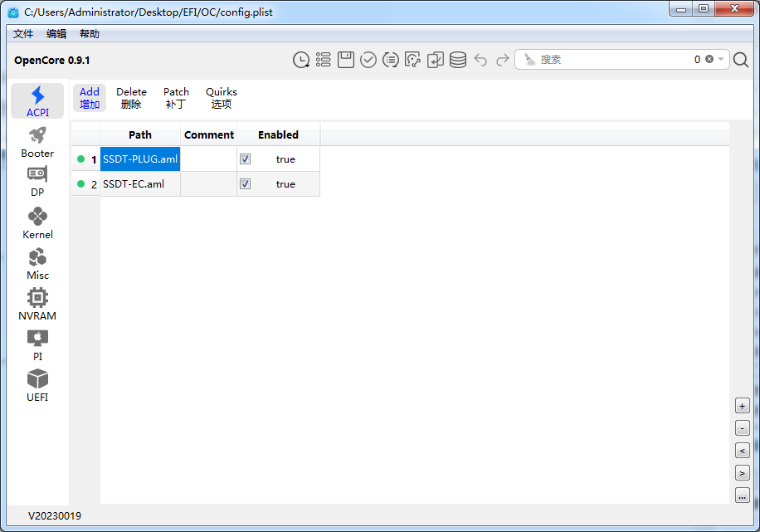Click the magnifier search icon

pos(741,60)
